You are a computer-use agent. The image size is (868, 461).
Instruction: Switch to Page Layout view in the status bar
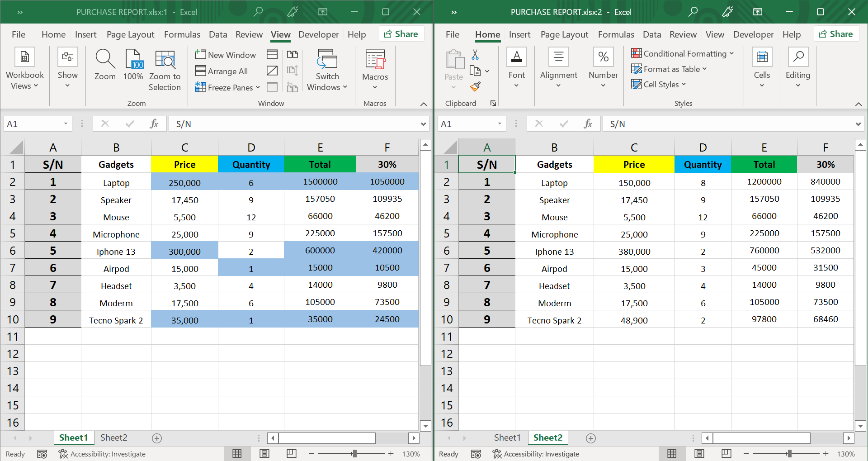tap(264, 453)
